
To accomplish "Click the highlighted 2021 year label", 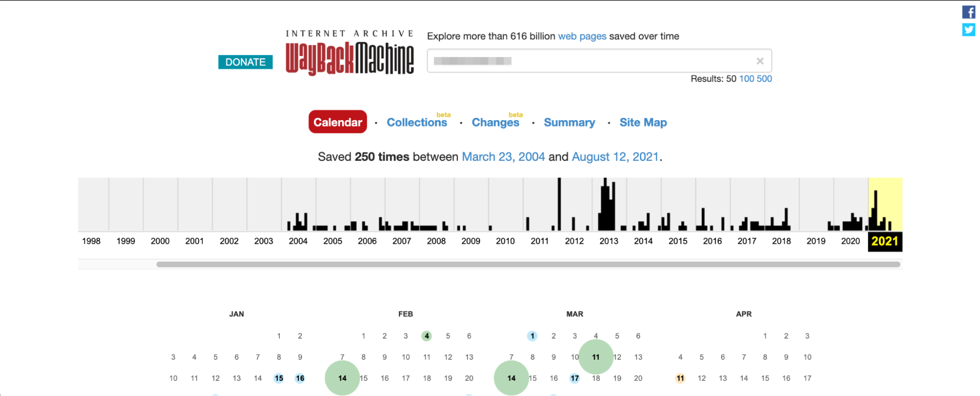I will pyautogui.click(x=885, y=241).
